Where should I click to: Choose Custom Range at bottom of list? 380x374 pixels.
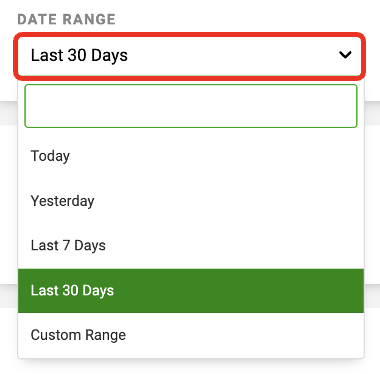pos(191,335)
